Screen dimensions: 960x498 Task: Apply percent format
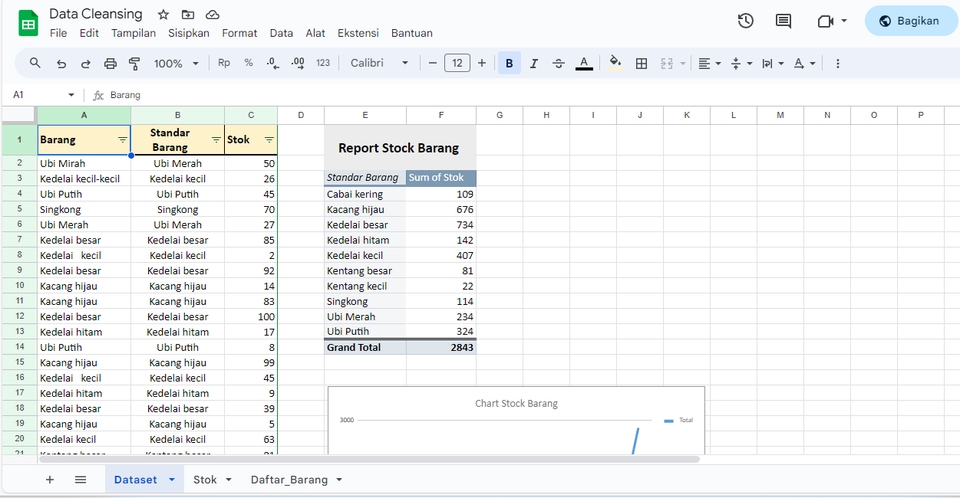[249, 63]
